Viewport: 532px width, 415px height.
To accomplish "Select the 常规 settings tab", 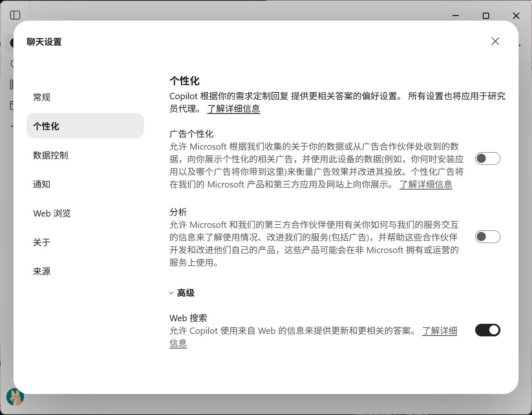I will [x=85, y=97].
